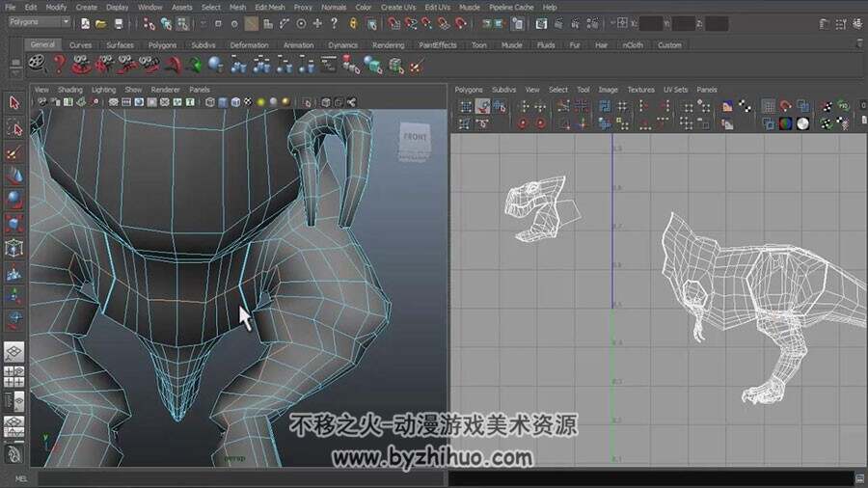Open the Create UVs menu
This screenshot has height=488, width=868.
tap(398, 7)
